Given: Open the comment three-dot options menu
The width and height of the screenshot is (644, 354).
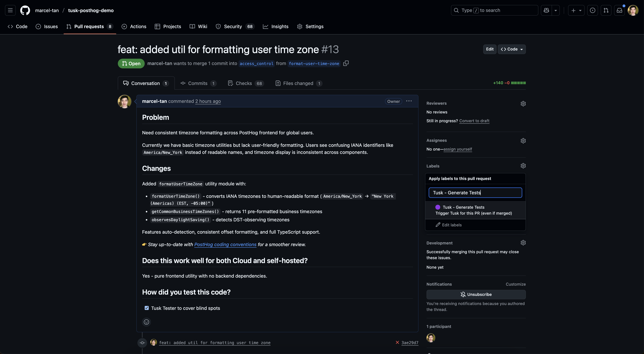Looking at the screenshot, I should [x=409, y=101].
